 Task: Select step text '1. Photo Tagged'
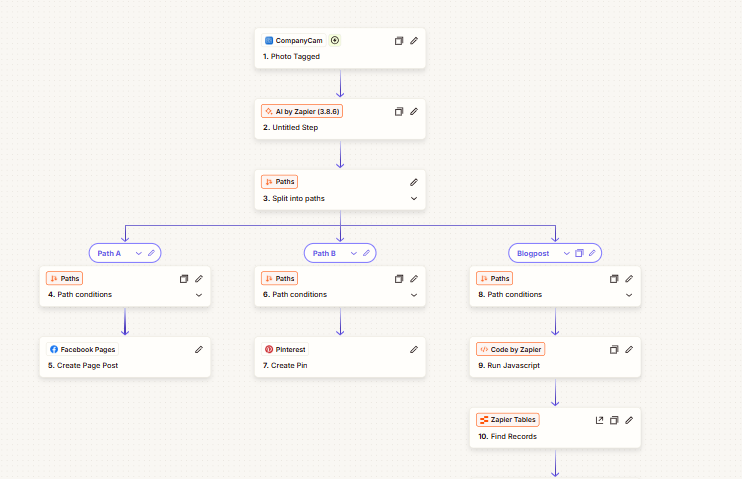tap(292, 56)
